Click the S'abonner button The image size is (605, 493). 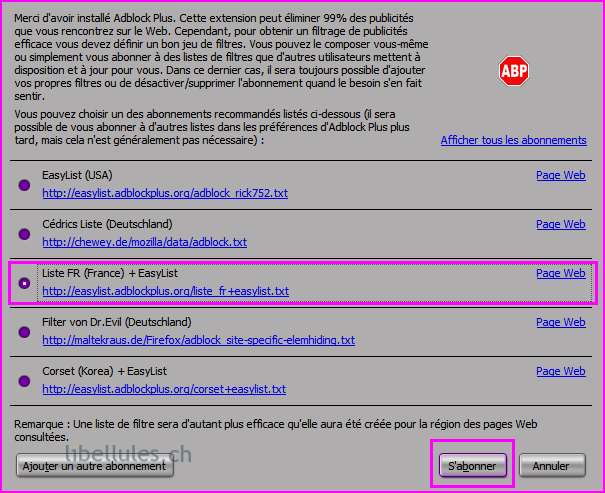click(x=473, y=466)
